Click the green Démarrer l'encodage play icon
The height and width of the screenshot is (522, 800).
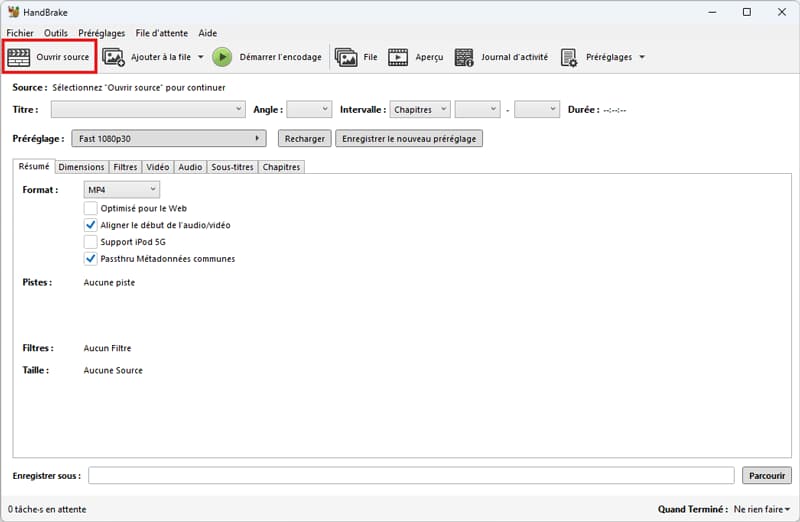[222, 57]
